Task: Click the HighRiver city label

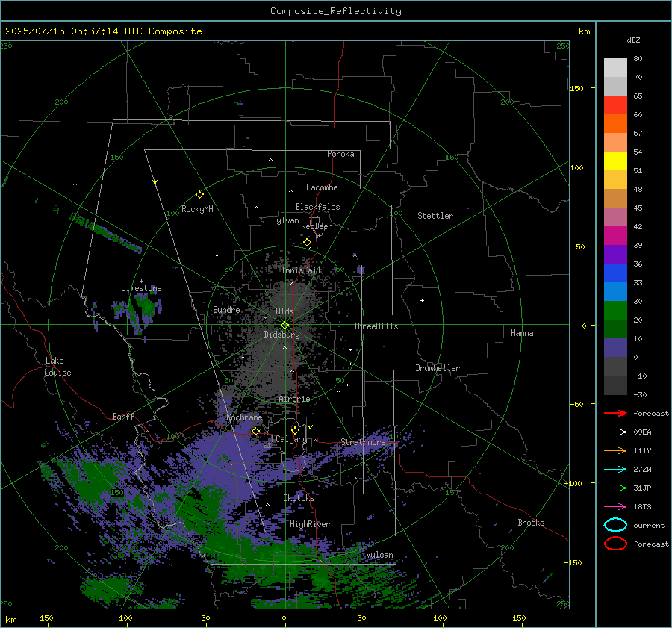Action: tap(310, 524)
